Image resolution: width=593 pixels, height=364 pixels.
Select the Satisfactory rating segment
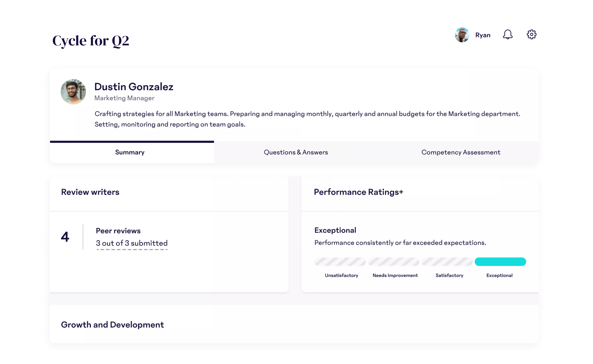click(447, 262)
